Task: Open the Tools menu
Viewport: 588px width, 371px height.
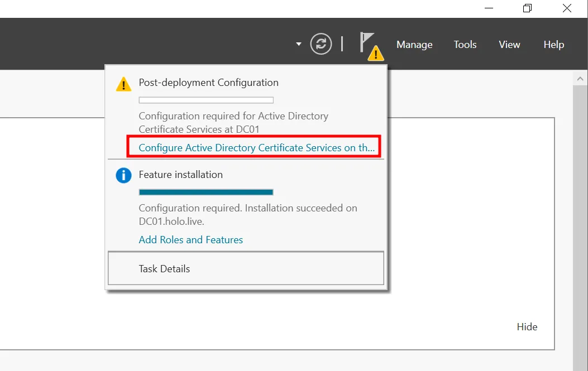Action: (465, 45)
